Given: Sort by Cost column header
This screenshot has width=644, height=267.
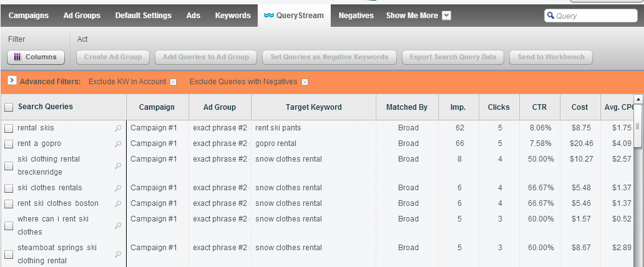Looking at the screenshot, I should [580, 107].
